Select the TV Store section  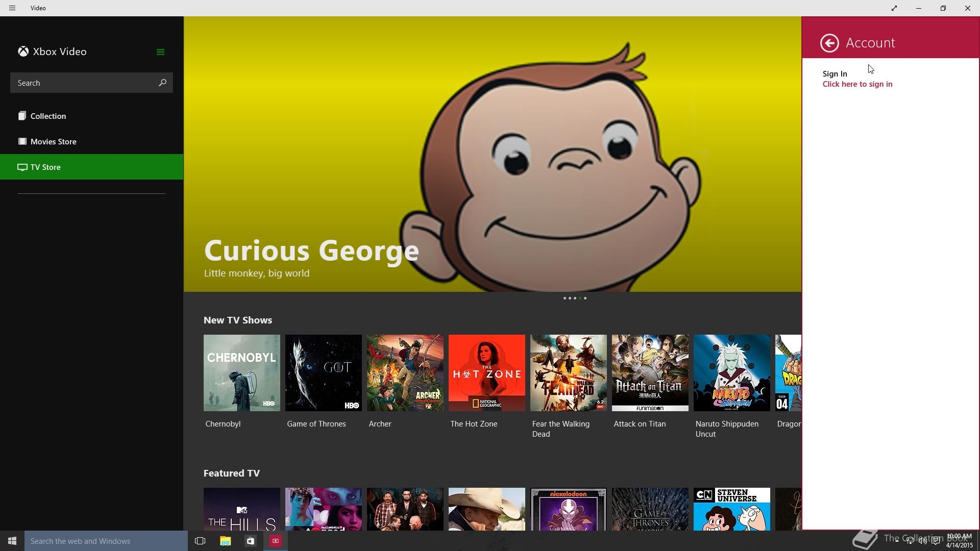click(x=92, y=167)
